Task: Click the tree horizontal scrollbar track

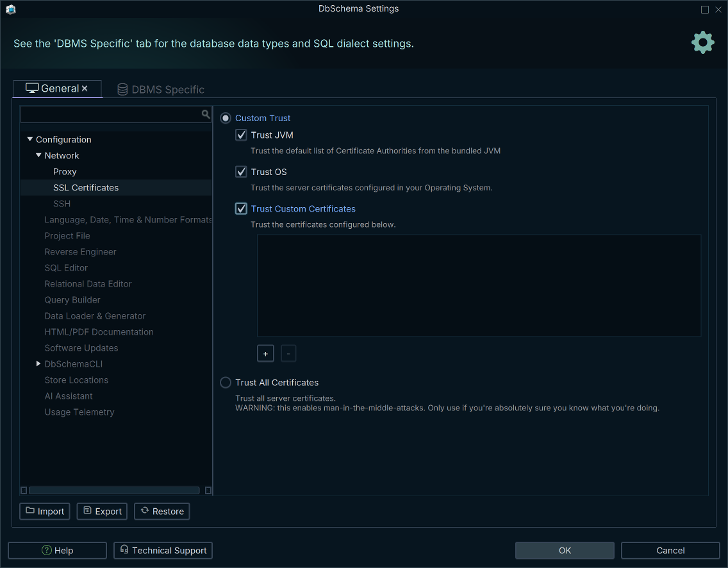Action: point(114,490)
